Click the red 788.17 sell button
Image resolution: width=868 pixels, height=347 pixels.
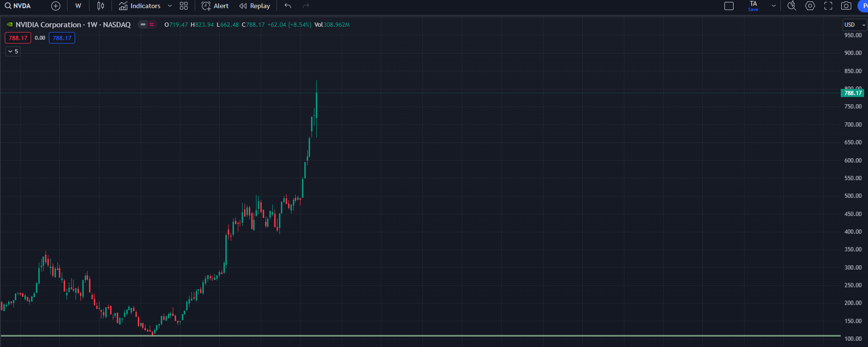(x=18, y=38)
